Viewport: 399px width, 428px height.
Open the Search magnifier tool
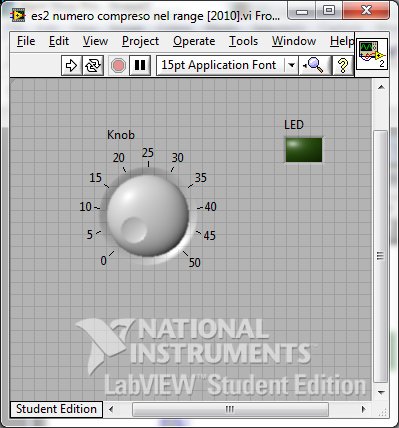point(314,65)
